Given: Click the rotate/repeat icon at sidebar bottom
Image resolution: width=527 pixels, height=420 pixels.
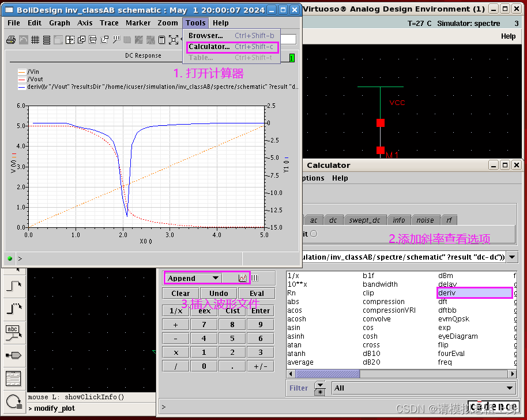Looking at the screenshot, I should 13,402.
